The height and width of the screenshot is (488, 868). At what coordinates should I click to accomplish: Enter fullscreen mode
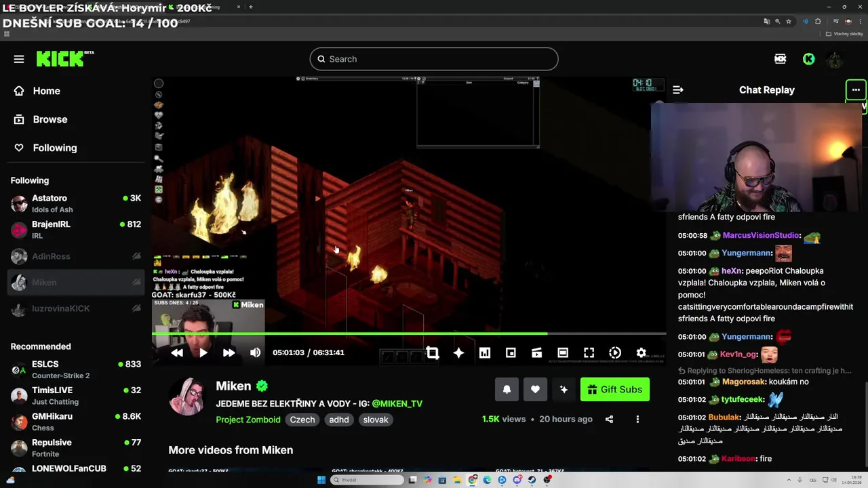(589, 352)
